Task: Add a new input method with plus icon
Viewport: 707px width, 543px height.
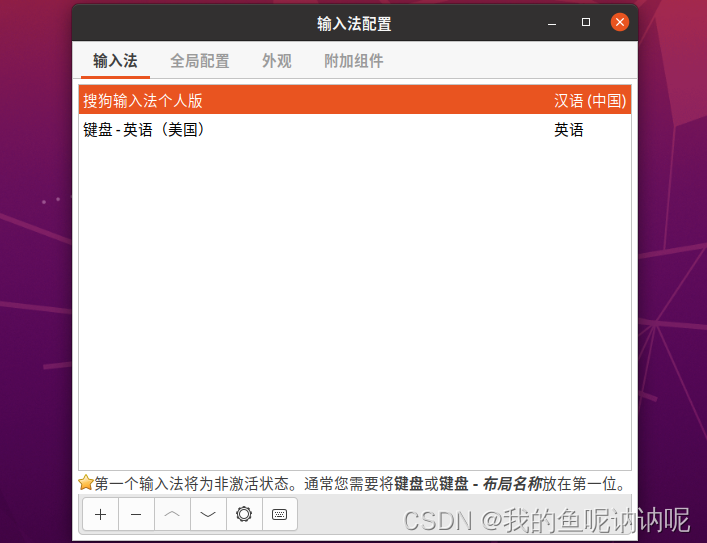Action: (x=101, y=514)
